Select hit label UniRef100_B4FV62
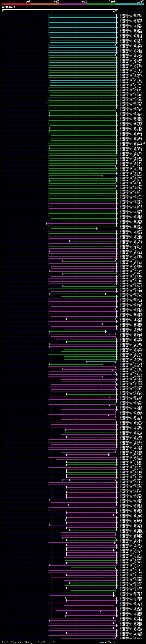This screenshot has width=146, height=644. [131, 630]
